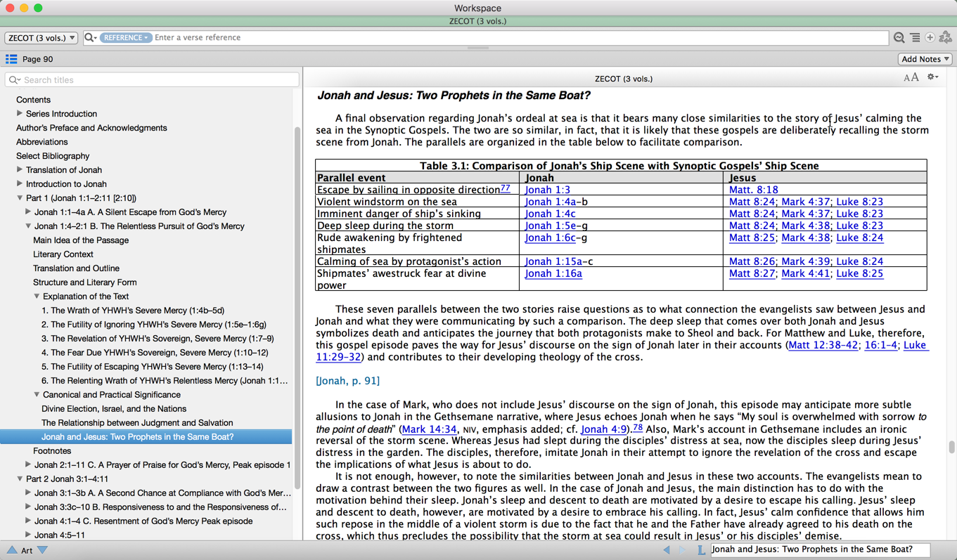Click the blue L go-to type icon

[701, 550]
